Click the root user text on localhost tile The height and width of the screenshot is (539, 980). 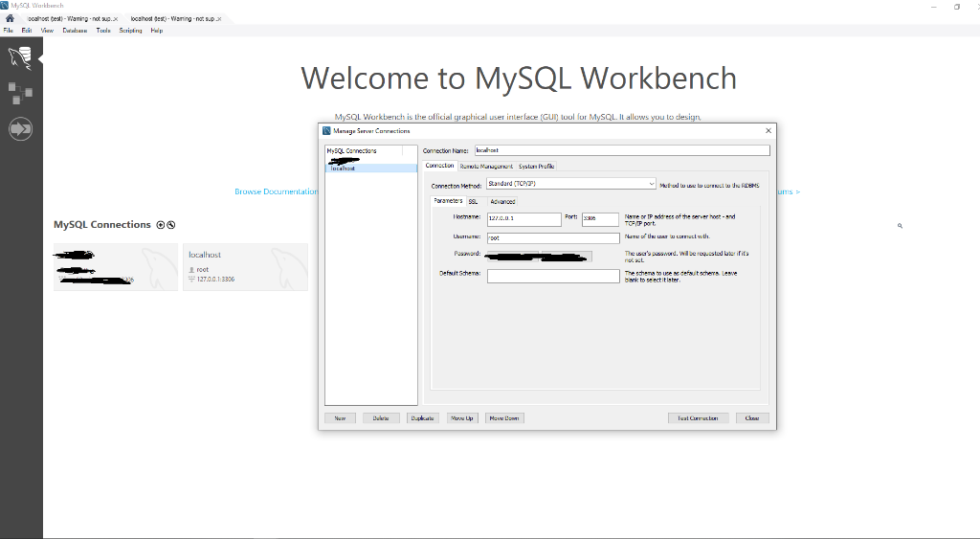pos(203,270)
